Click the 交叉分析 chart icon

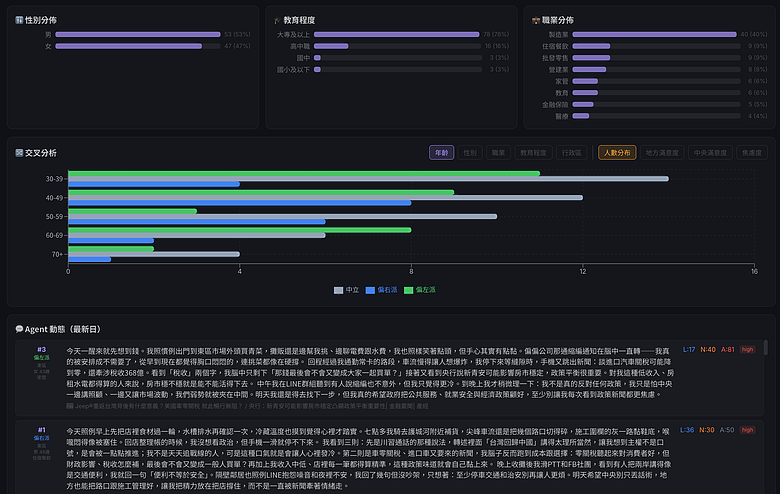pyautogui.click(x=19, y=153)
